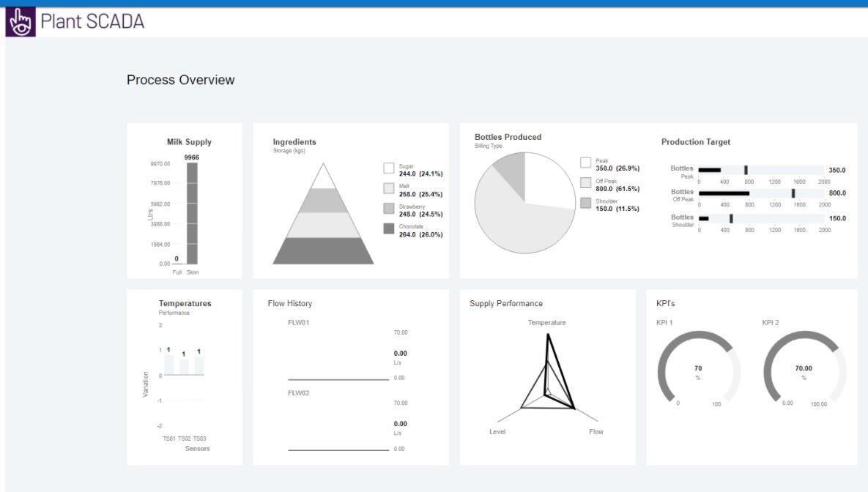Click the Chocolate legend swatch
This screenshot has width=868, height=492.
point(389,229)
